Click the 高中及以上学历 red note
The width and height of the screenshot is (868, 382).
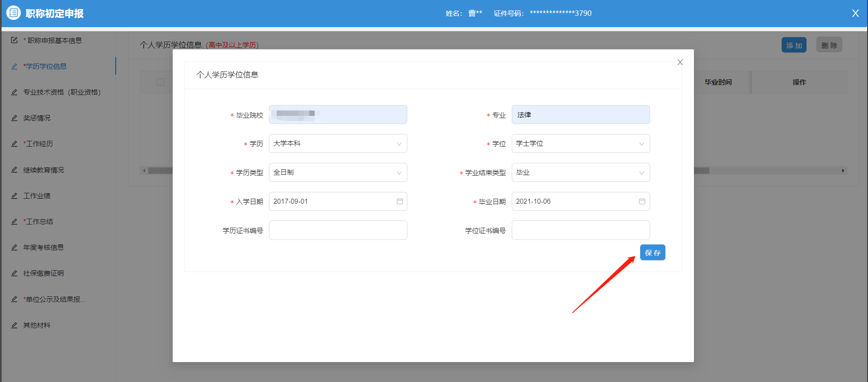(x=232, y=45)
